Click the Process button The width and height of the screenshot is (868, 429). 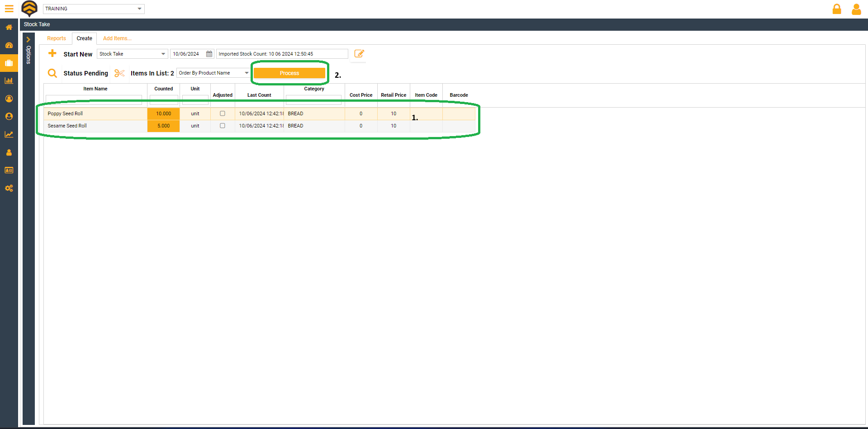(289, 73)
